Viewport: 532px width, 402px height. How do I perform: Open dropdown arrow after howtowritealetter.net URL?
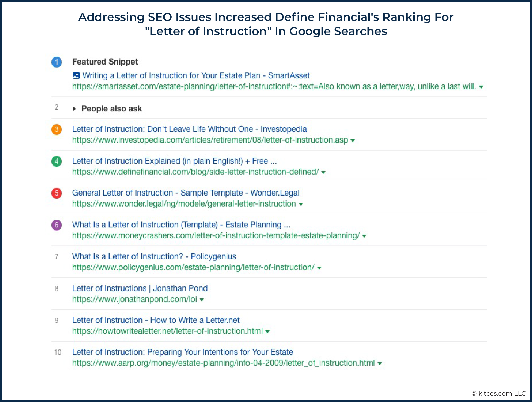coord(267,332)
